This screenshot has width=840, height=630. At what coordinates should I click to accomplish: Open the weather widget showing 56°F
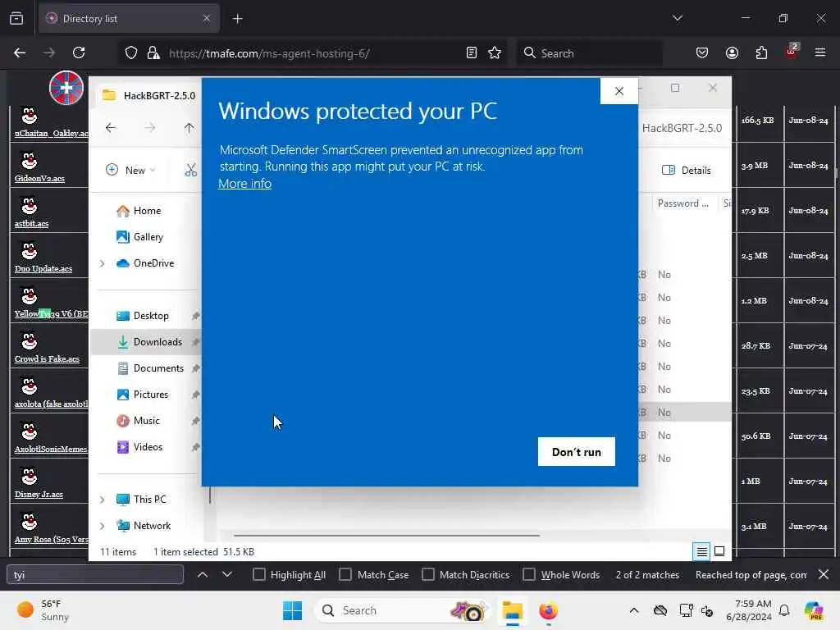(x=44, y=610)
